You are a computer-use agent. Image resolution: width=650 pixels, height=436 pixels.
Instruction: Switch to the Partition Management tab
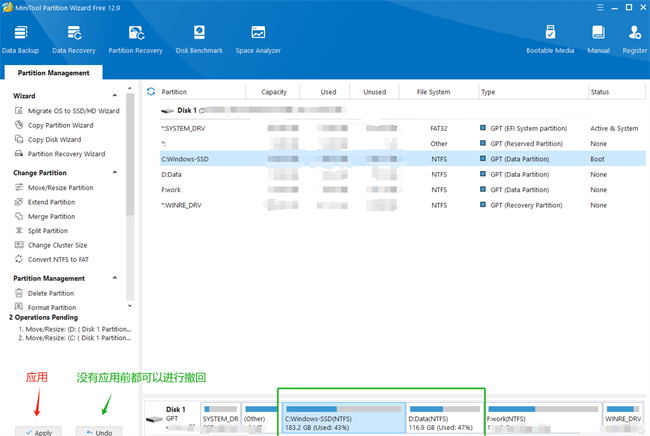pos(52,73)
